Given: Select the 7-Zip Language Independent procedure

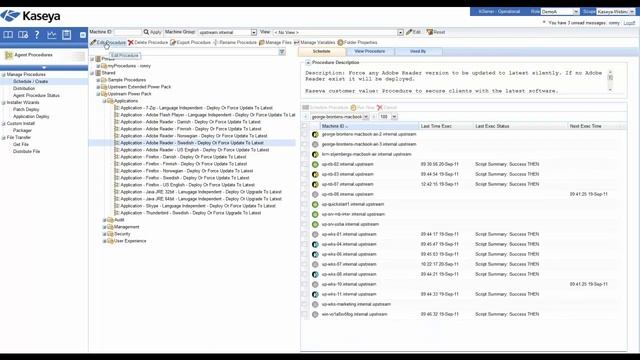Looking at the screenshot, I should (196, 108).
